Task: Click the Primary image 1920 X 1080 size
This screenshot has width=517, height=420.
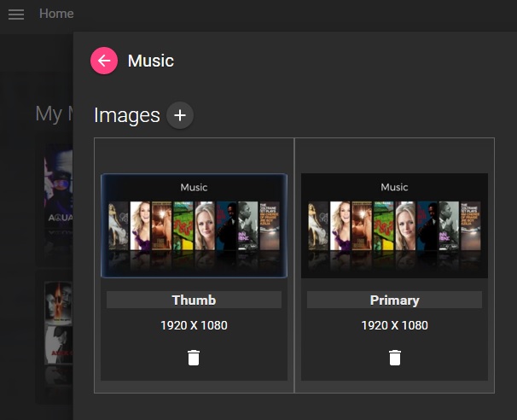Action: 394,325
